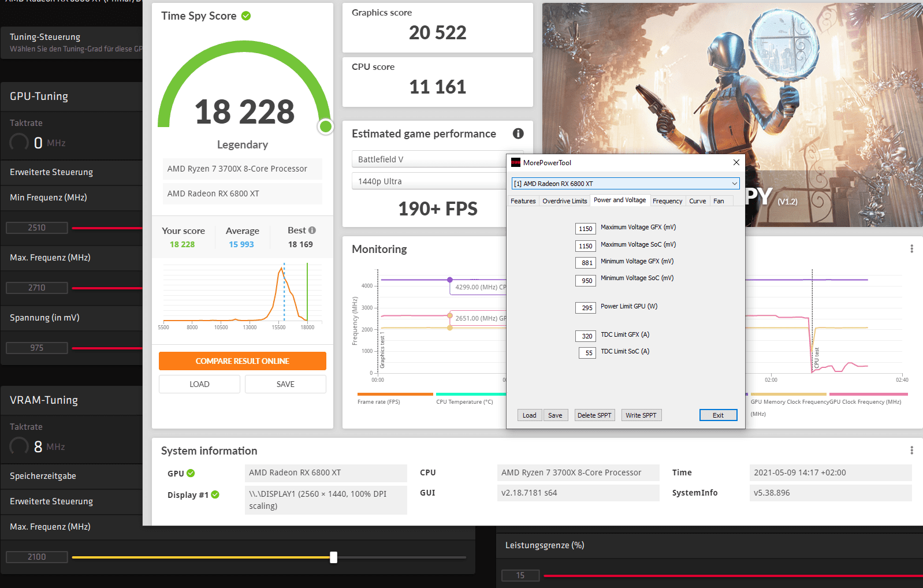This screenshot has height=588, width=923.
Task: Click the Tuning-Steuerung heading
Action: pyautogui.click(x=45, y=37)
